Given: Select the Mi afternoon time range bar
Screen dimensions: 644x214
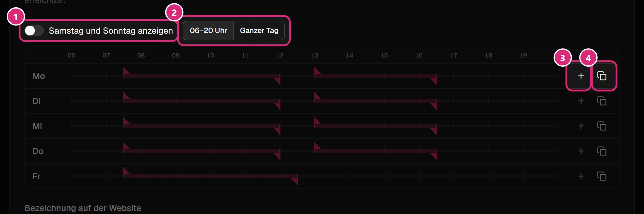Looking at the screenshot, I should [375, 126].
